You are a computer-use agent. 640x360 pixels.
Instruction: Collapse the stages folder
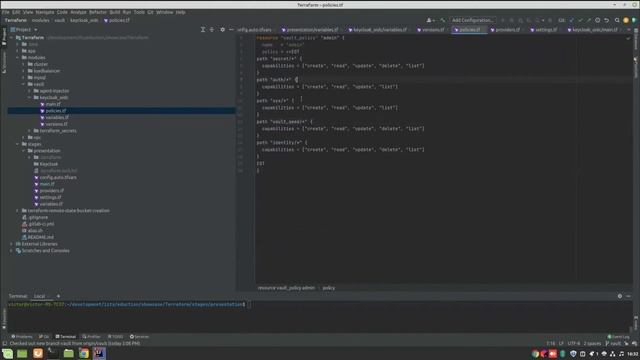click(18, 144)
